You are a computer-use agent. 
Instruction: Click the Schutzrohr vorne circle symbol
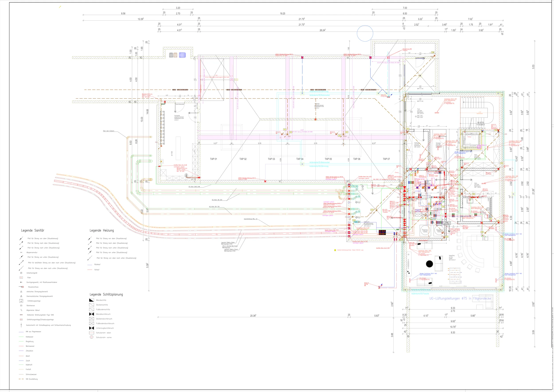92,337
